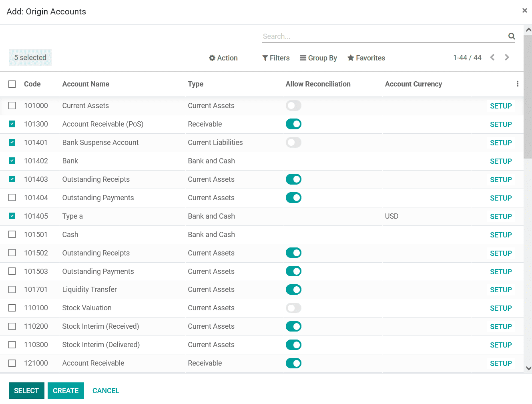Screen dimensions: 532x404
Task: Click the Liquidity Transfer account name
Action: click(x=90, y=289)
